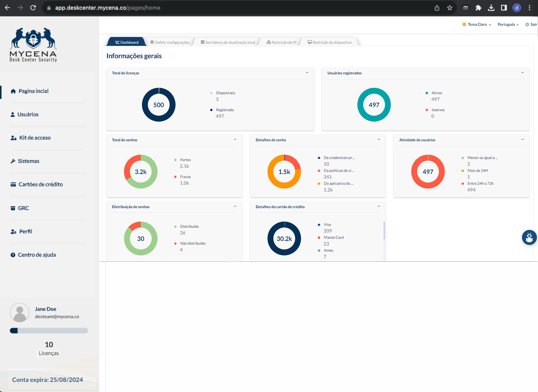Click the Kit de acceso icon
The width and height of the screenshot is (538, 392).
click(x=14, y=138)
